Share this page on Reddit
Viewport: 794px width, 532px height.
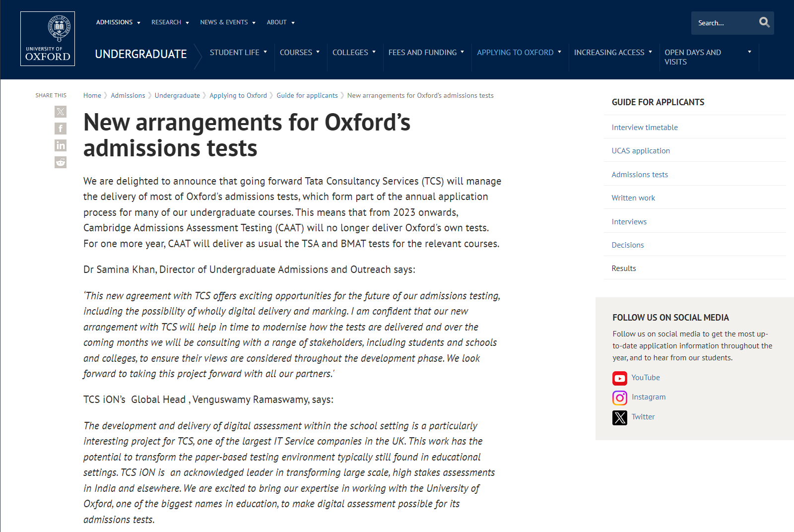pyautogui.click(x=61, y=162)
